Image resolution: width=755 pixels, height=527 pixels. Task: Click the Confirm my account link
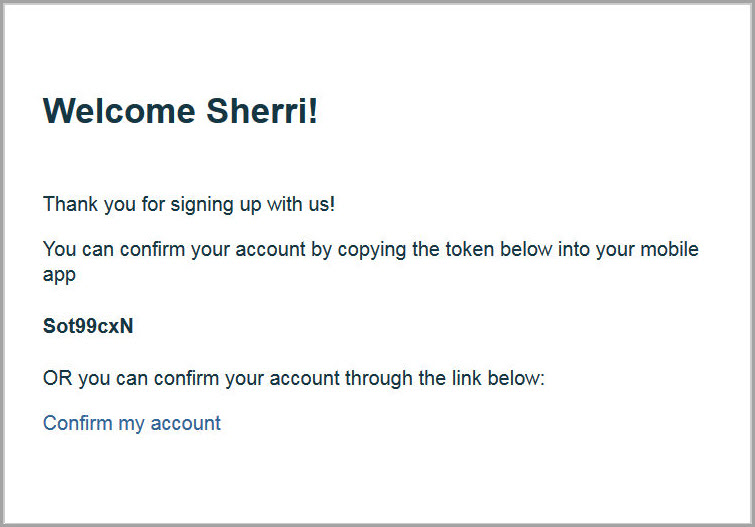(x=131, y=423)
